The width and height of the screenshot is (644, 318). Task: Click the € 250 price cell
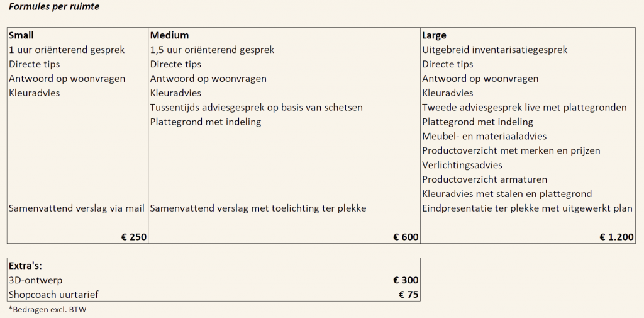pyautogui.click(x=134, y=237)
